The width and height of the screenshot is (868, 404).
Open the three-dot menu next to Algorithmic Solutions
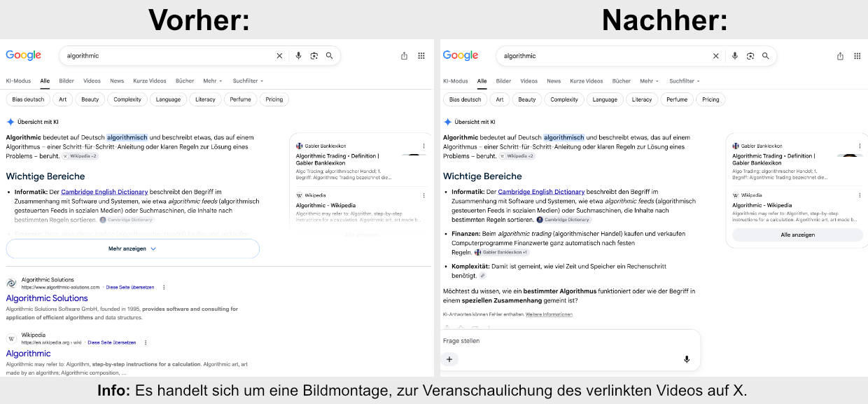pos(164,287)
